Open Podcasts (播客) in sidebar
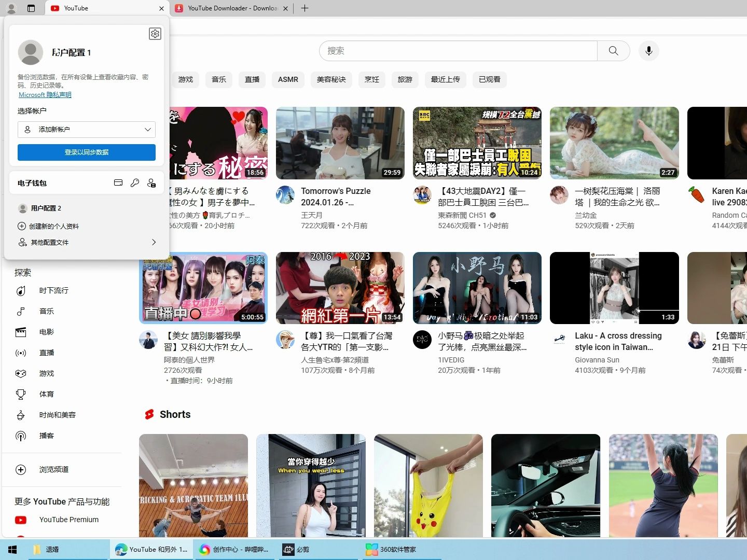Viewport: 747px width, 560px height. tap(47, 436)
